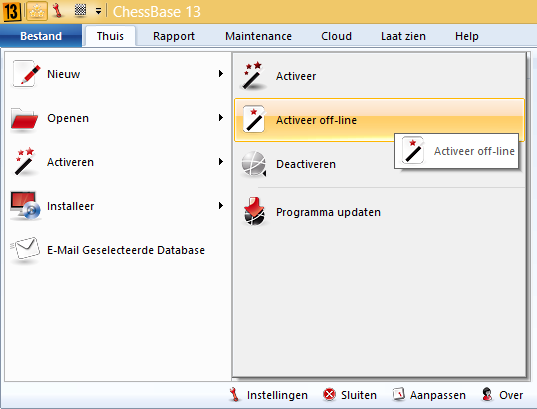Image resolution: width=537 pixels, height=409 pixels.
Task: Click the Over person icon
Action: (x=487, y=395)
